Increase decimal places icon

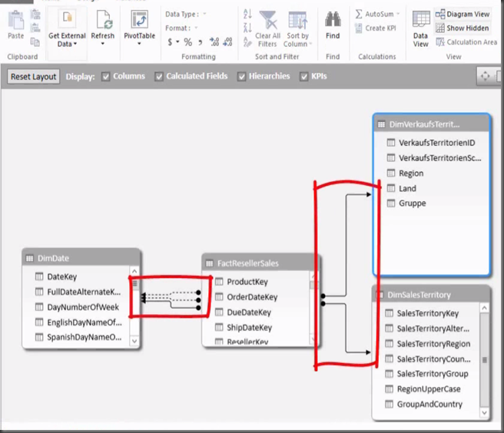tap(214, 42)
